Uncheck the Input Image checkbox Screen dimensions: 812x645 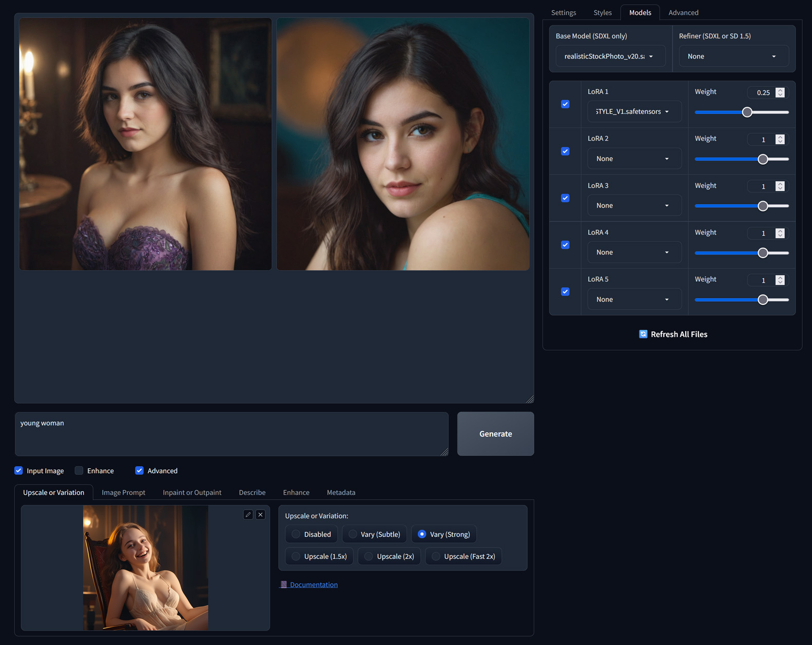pos(19,471)
